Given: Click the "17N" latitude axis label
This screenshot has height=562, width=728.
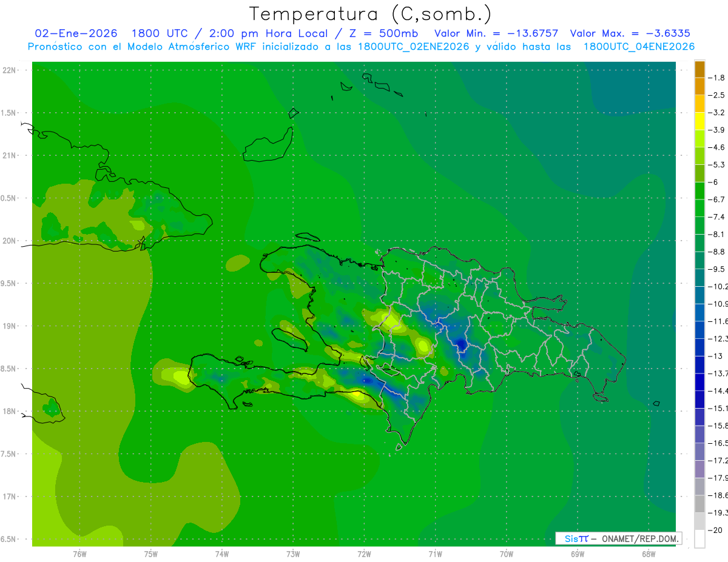Looking at the screenshot, I should pyautogui.click(x=9, y=497).
